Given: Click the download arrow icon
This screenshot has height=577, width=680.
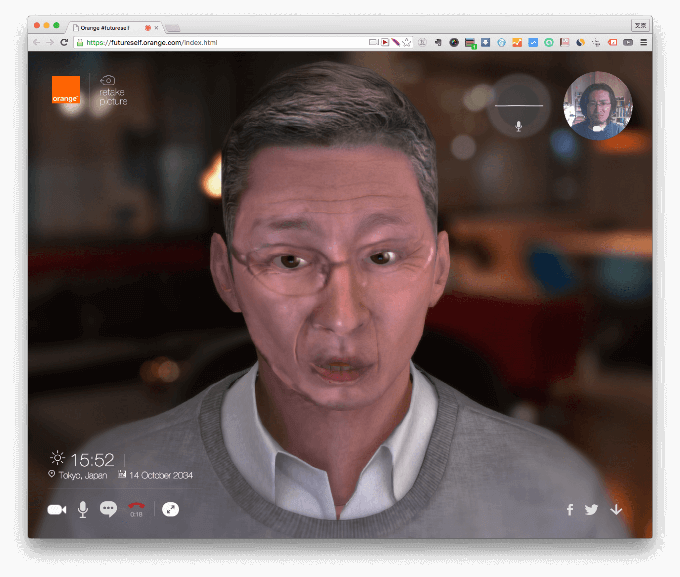Looking at the screenshot, I should click(616, 510).
